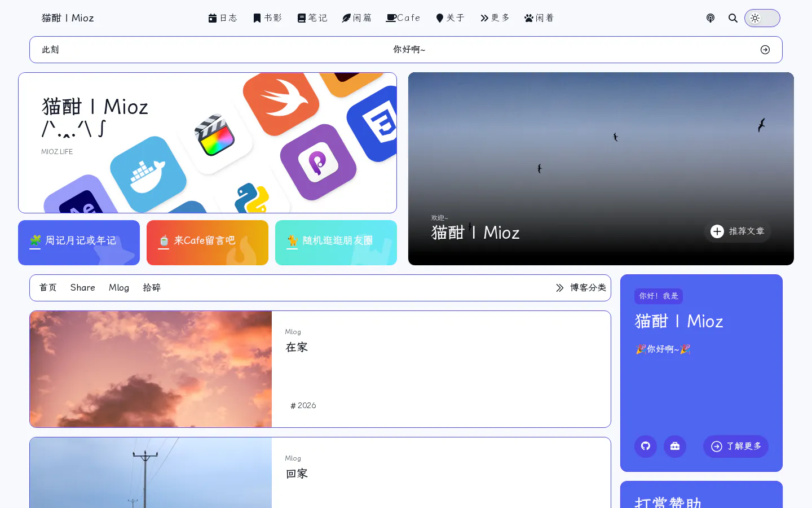The width and height of the screenshot is (812, 508).
Task: Expand the 更多 menu
Action: (x=495, y=18)
